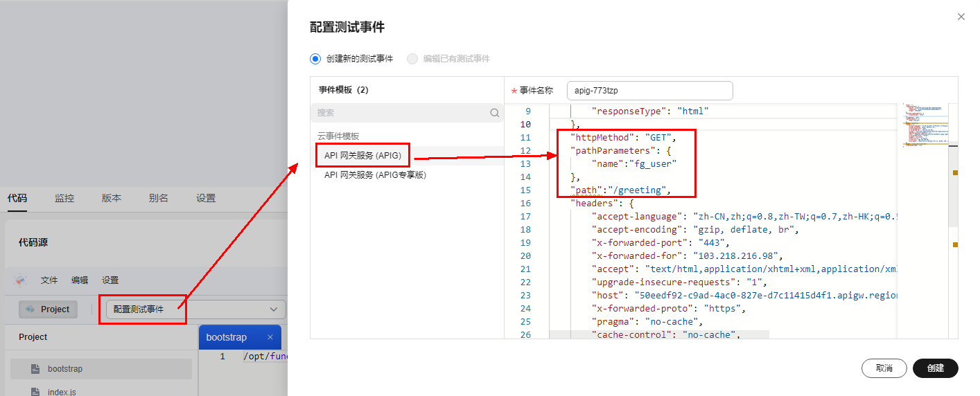Click the 取消 cancel button
The image size is (980, 396).
pos(884,368)
